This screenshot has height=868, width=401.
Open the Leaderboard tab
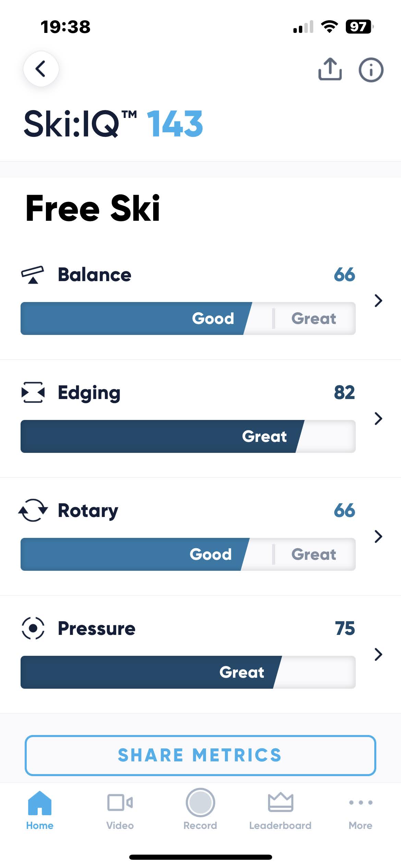pos(280,810)
